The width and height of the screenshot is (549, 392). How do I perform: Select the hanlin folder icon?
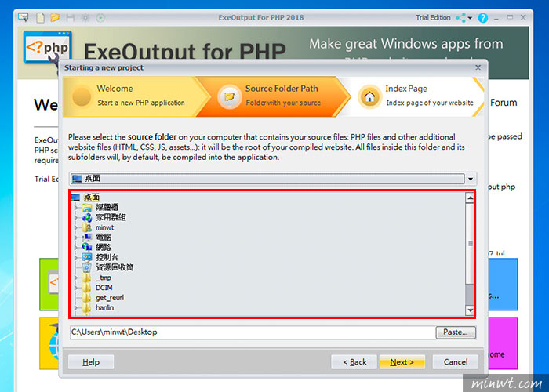tap(87, 308)
